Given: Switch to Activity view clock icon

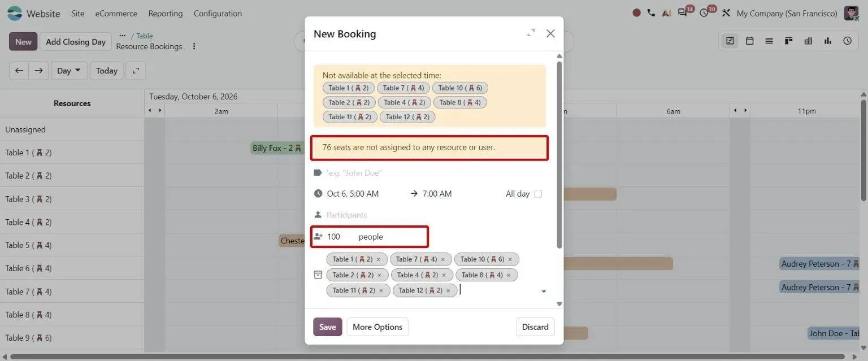Looking at the screenshot, I should coord(847,41).
